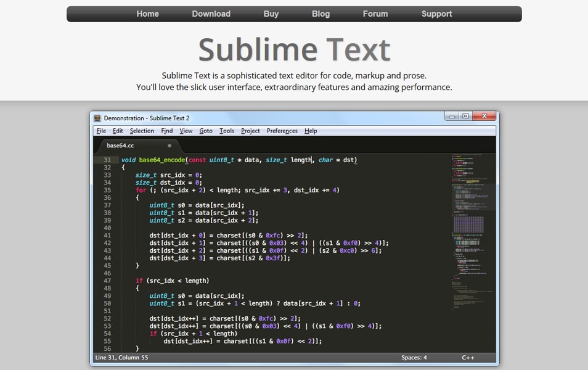Click line number 52 in the gutter

107,319
